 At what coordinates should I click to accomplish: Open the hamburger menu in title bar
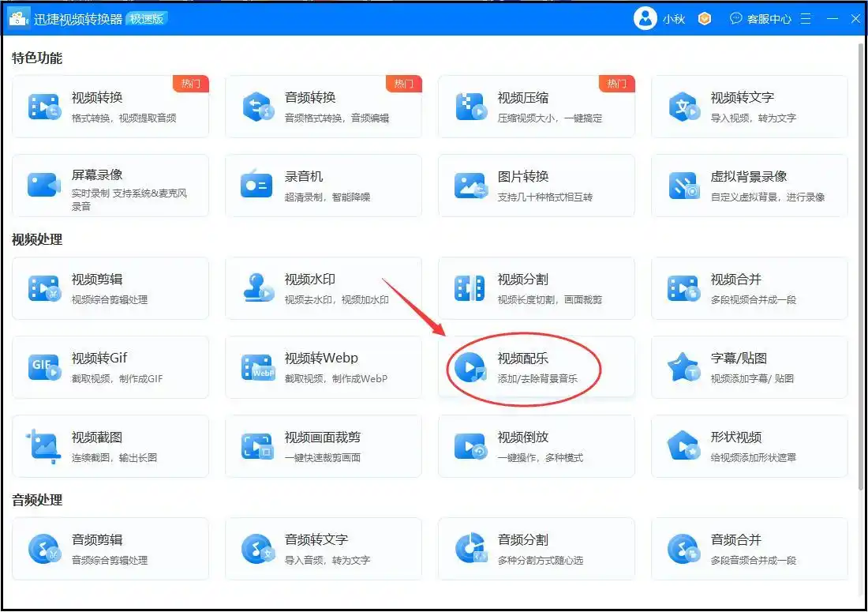[805, 18]
